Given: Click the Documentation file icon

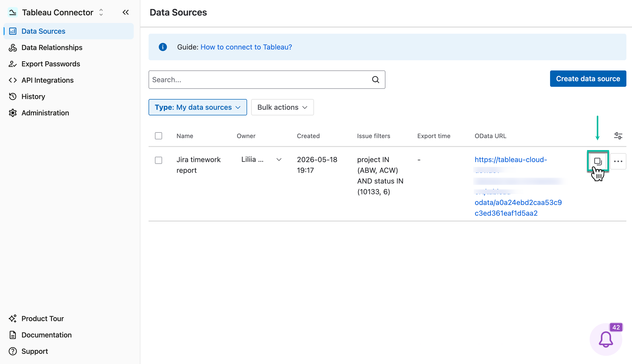Looking at the screenshot, I should [x=13, y=335].
